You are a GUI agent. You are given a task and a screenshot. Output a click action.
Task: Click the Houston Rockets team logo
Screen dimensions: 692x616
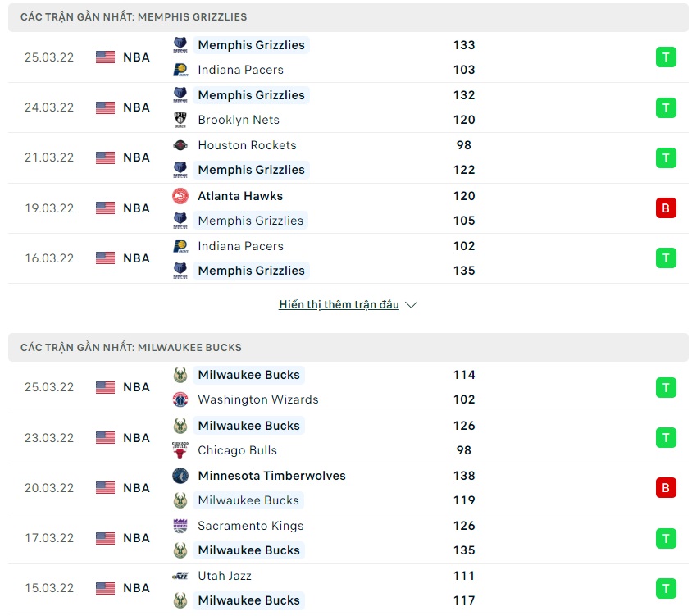click(x=180, y=145)
